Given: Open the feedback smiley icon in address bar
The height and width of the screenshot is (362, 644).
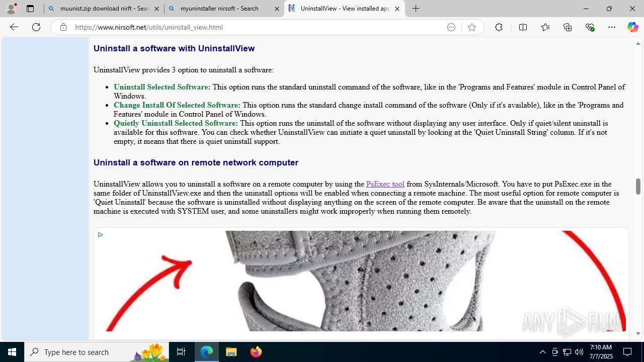Looking at the screenshot, I should tap(451, 27).
